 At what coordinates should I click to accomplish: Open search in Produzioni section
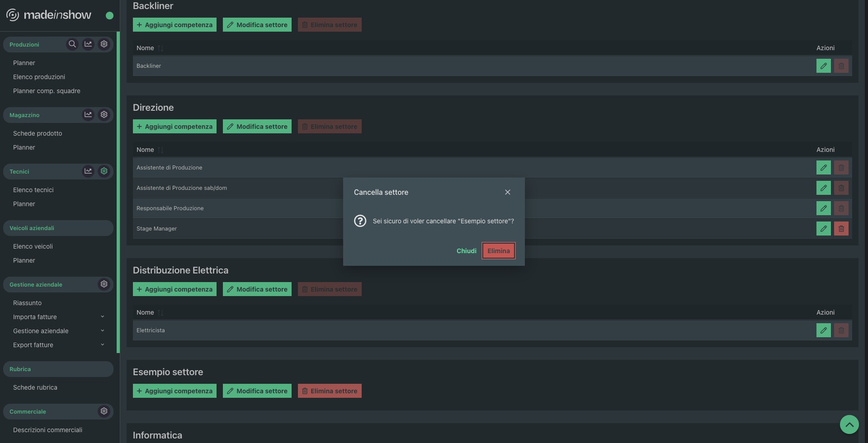[72, 44]
